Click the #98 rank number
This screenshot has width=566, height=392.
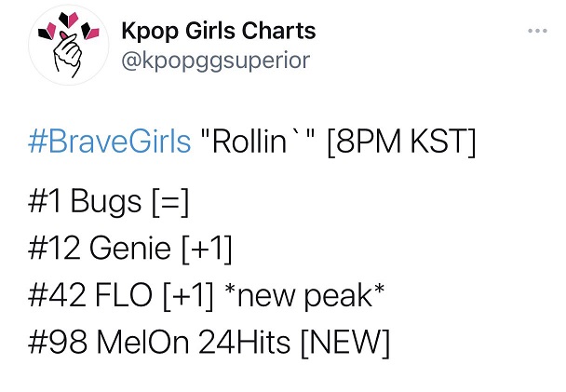pos(58,343)
